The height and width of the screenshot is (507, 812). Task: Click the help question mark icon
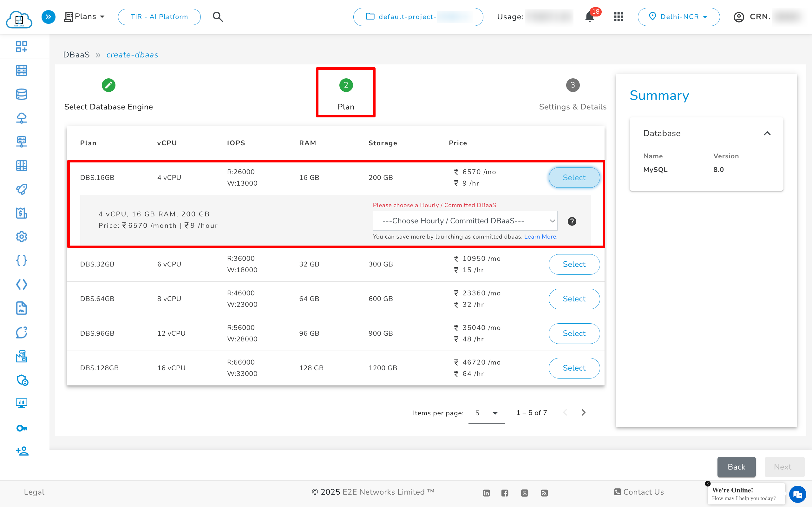572,221
